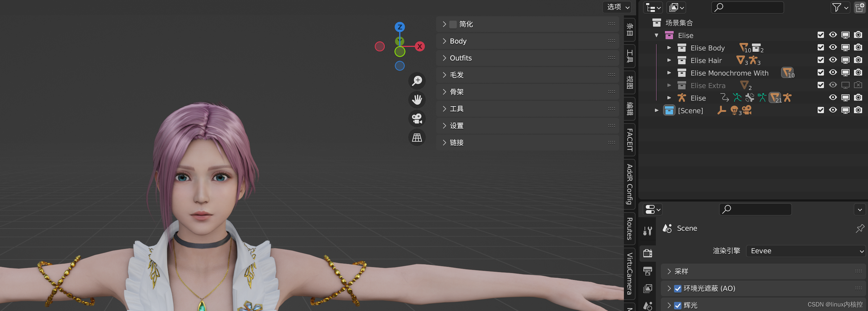This screenshot has width=868, height=311.
Task: Open the 渲染引擎 Eevee dropdown
Action: click(x=806, y=251)
